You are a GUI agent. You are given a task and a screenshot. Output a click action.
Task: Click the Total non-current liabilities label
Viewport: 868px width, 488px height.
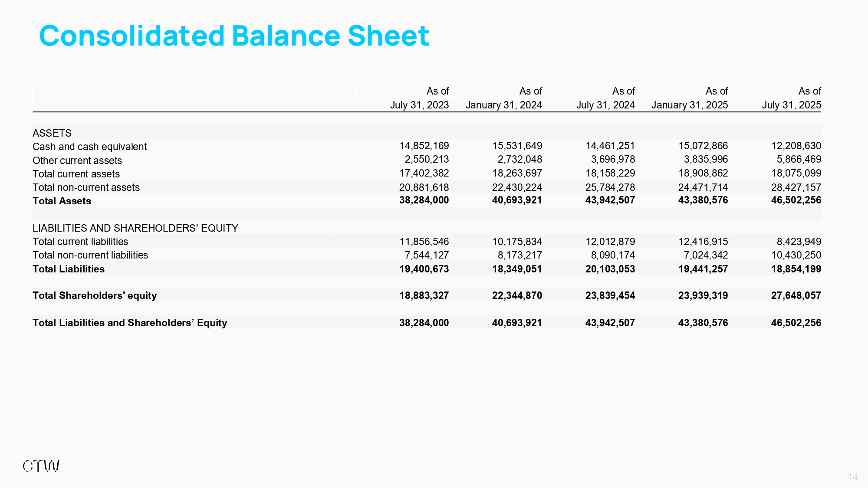click(x=90, y=255)
